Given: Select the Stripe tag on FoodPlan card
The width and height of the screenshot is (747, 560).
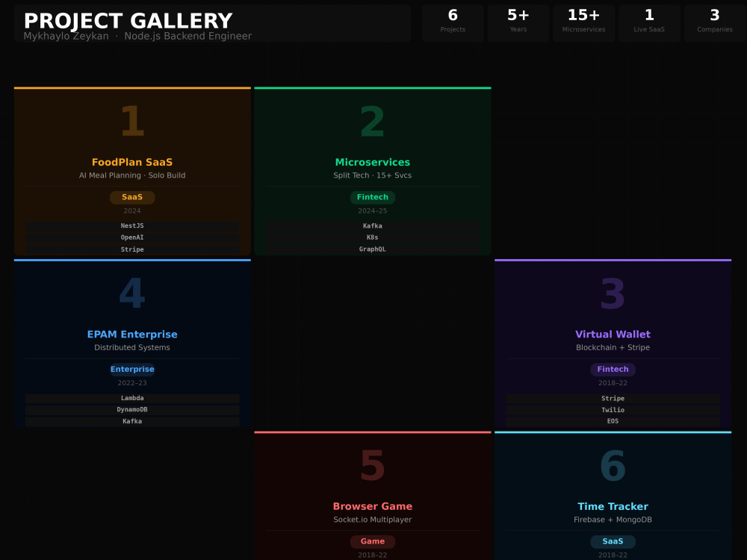Looking at the screenshot, I should click(132, 249).
